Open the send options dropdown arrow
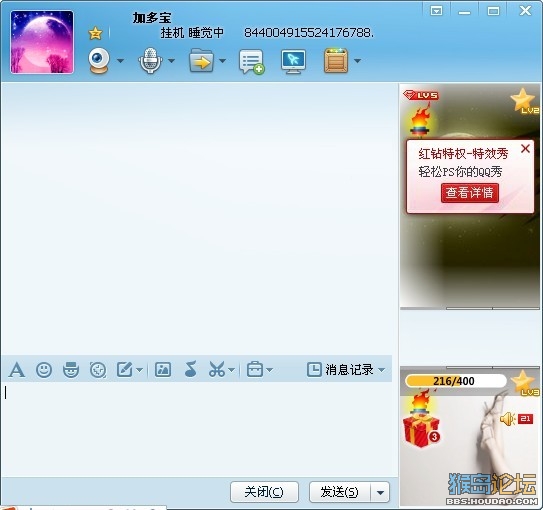The width and height of the screenshot is (543, 510). [380, 492]
